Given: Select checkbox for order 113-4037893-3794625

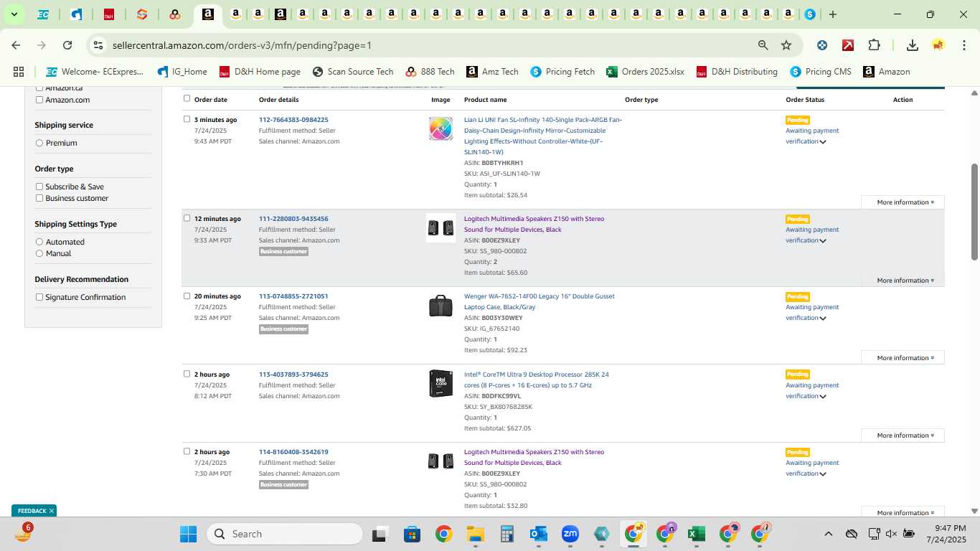Looking at the screenshot, I should tap(187, 374).
